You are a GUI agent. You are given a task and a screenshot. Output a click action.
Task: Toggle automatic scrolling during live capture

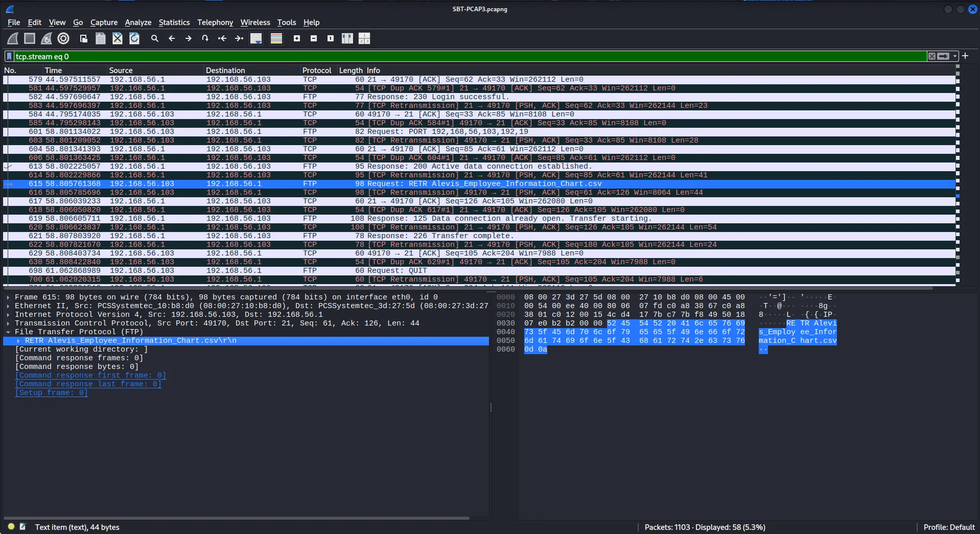256,38
